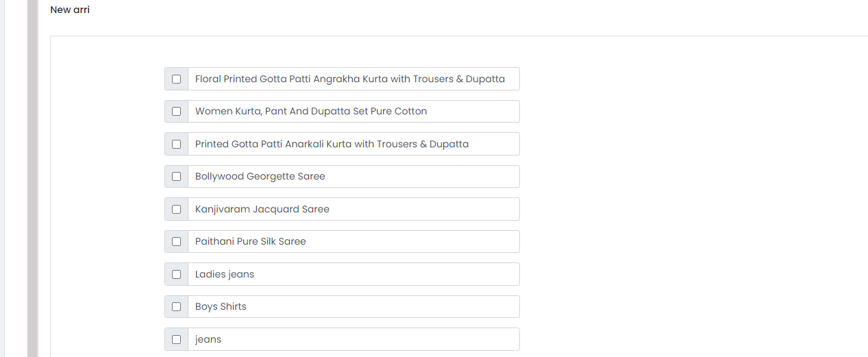Focus the Bollywood Georgette Saree text field
Screen dimensions: 868x357
[x=354, y=176]
